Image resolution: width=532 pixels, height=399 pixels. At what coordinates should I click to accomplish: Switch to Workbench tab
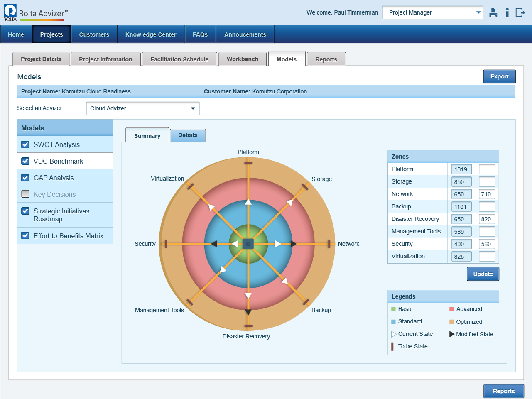tap(243, 59)
